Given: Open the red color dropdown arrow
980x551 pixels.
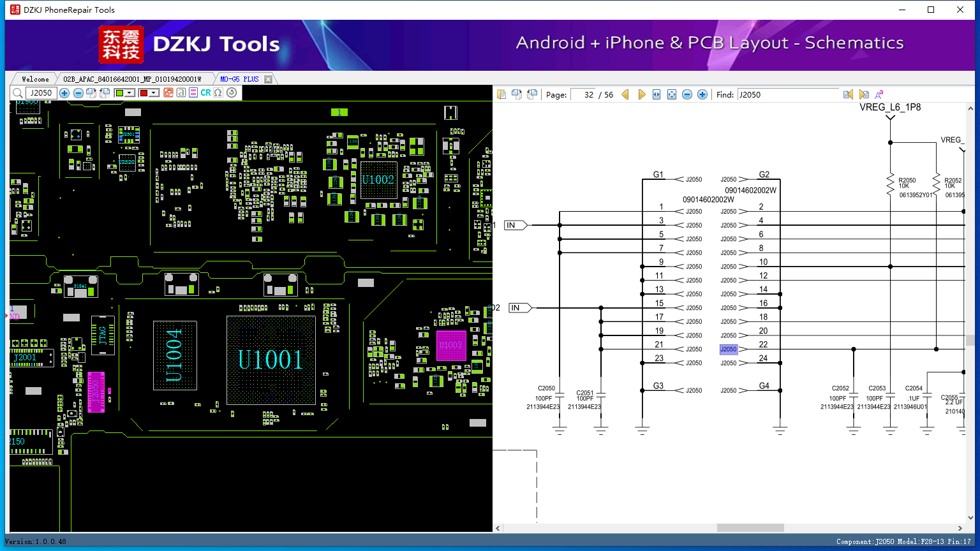Looking at the screenshot, I should [154, 93].
